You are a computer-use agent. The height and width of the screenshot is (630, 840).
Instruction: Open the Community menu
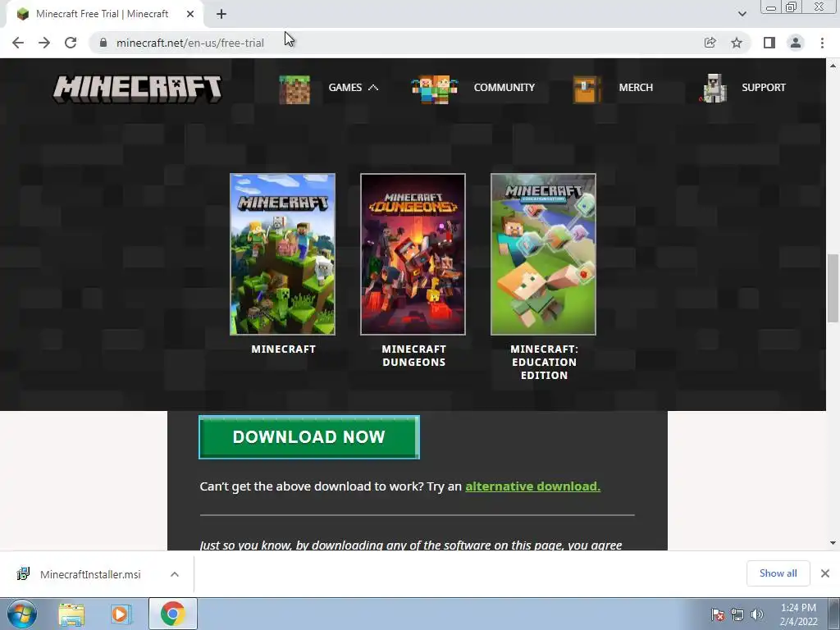coord(504,87)
